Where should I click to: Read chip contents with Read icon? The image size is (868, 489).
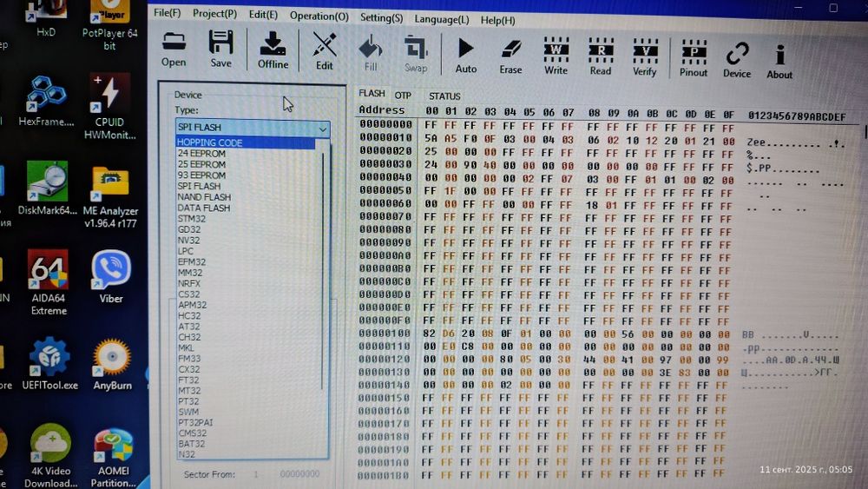pos(601,56)
